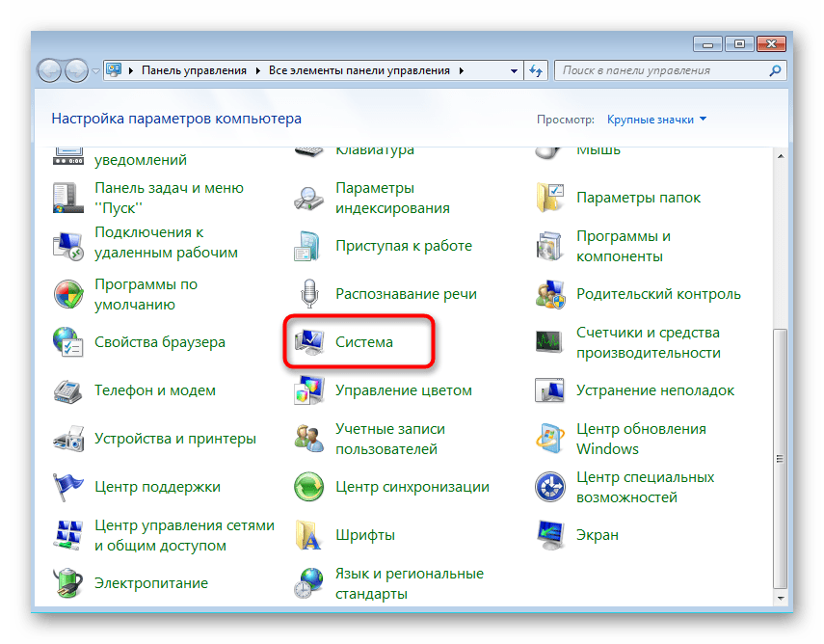824x644 pixels.
Task: Open the Крупные значки view dropdown
Action: pos(656,120)
